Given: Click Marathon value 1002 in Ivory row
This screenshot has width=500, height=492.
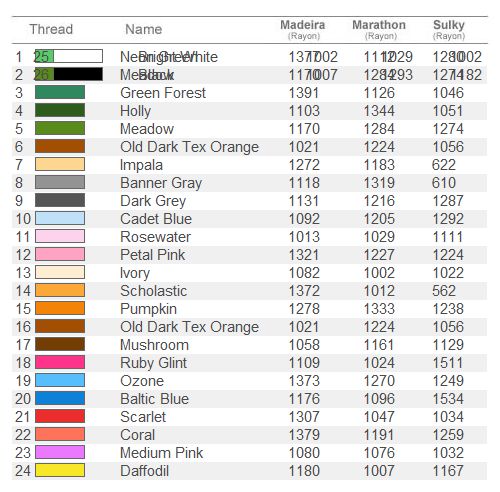Looking at the screenshot, I should (x=379, y=273).
